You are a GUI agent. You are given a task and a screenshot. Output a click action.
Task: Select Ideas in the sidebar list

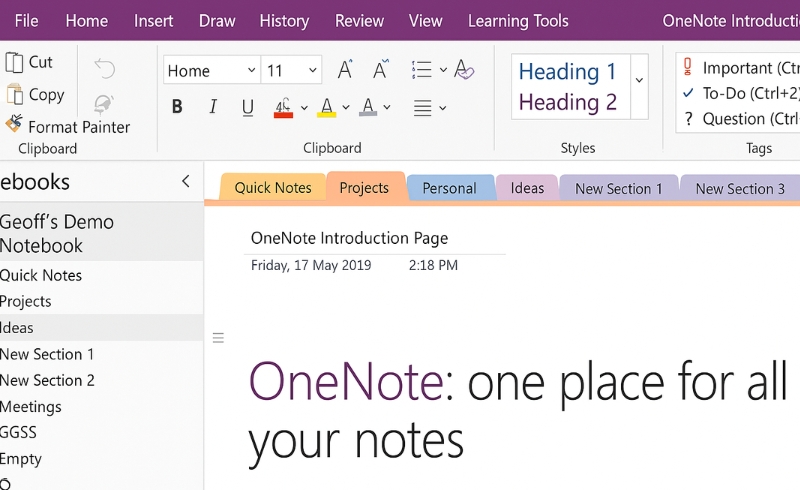(x=102, y=328)
